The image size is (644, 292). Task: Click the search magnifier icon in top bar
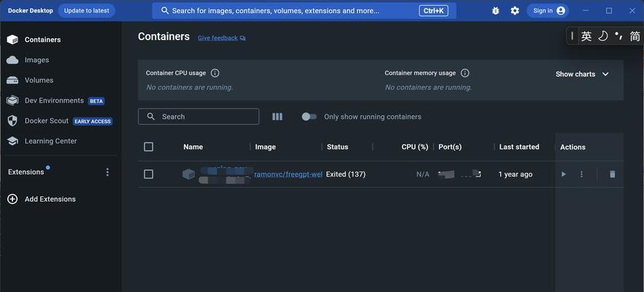[165, 11]
